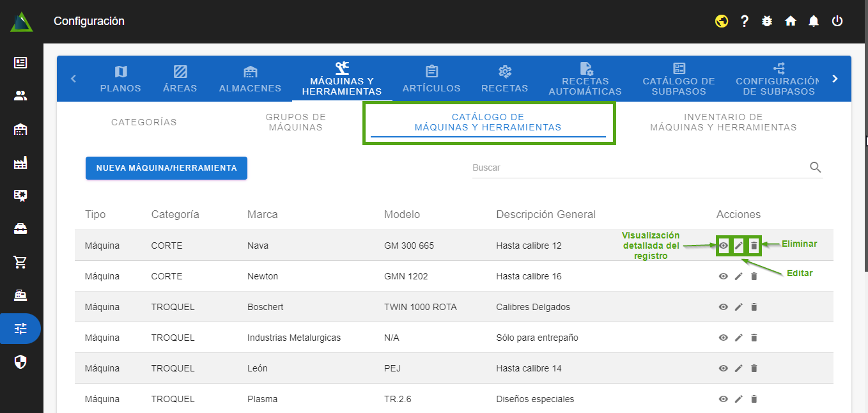The height and width of the screenshot is (413, 868).
Task: Open Inventario de Máquinas y Herramientas tab
Action: [x=723, y=122]
